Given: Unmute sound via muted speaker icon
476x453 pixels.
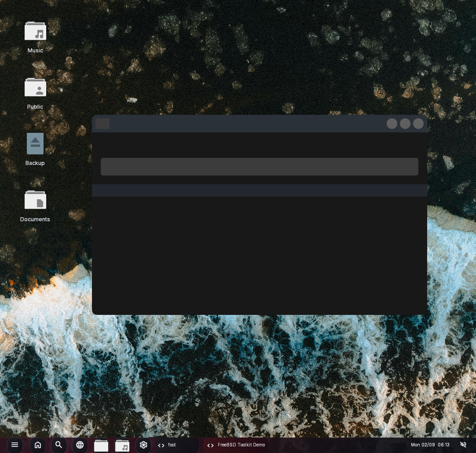Looking at the screenshot, I should pos(463,445).
